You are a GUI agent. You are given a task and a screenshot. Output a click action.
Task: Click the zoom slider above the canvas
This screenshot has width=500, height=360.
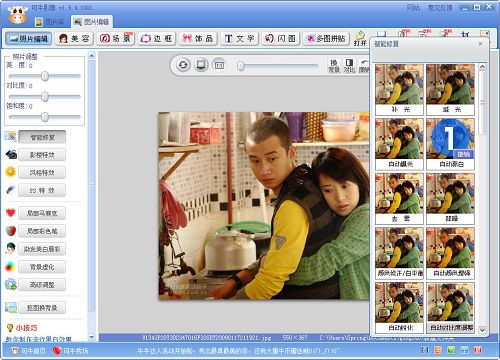coord(277,66)
